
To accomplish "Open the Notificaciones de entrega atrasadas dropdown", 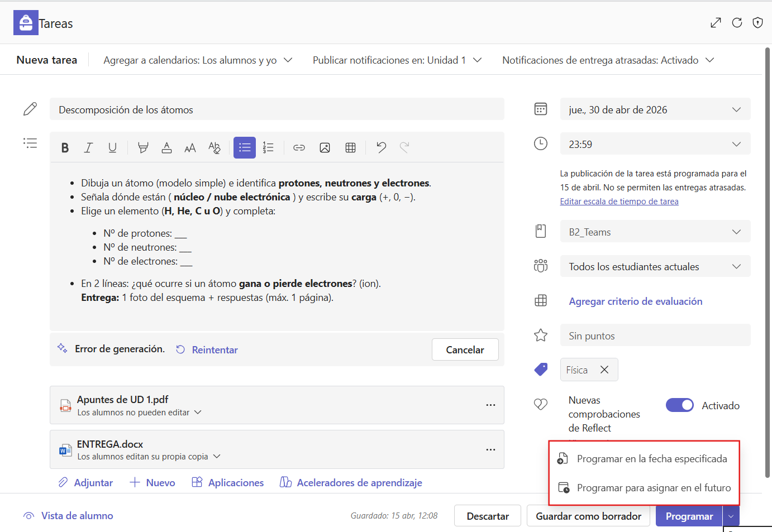I will click(608, 60).
